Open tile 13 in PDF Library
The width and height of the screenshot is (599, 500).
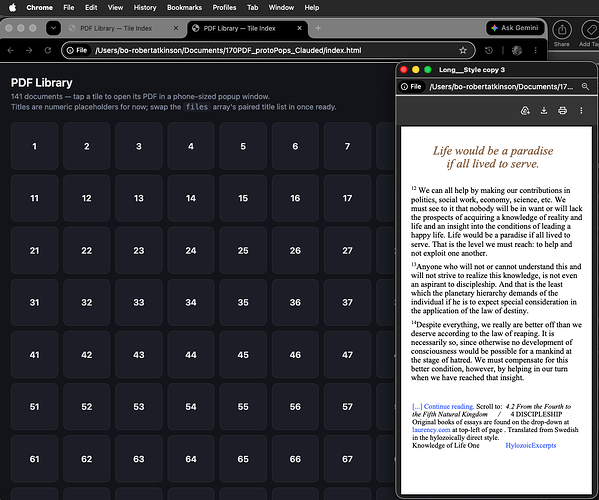pos(139,198)
